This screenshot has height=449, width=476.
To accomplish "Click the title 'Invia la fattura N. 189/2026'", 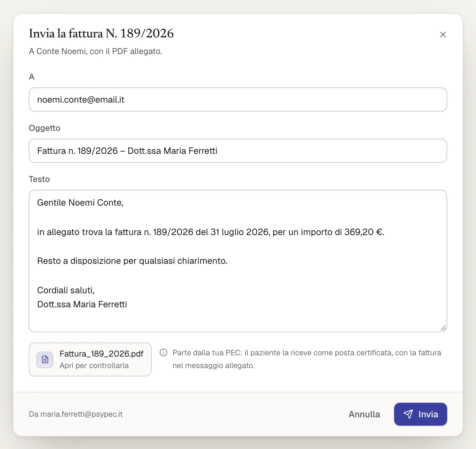I will click(x=101, y=33).
